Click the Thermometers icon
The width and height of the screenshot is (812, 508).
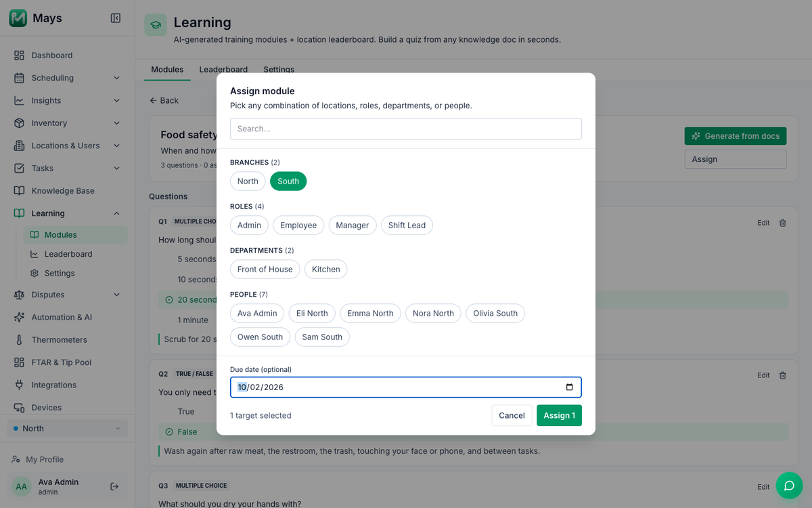pyautogui.click(x=19, y=340)
